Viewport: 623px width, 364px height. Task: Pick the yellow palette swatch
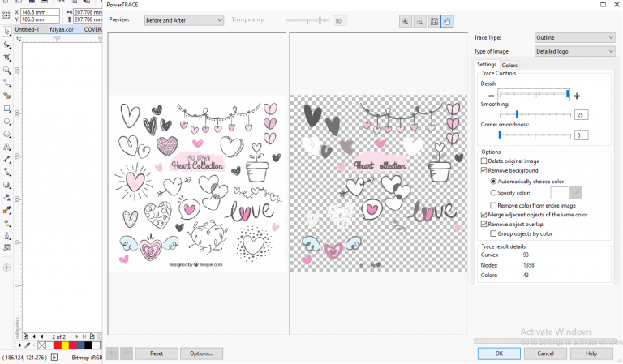click(x=65, y=345)
